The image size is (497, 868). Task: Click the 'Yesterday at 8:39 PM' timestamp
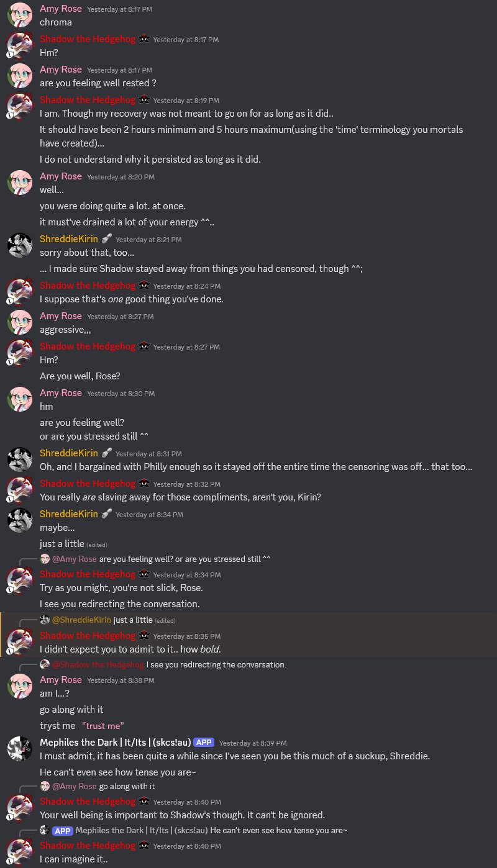(x=253, y=743)
